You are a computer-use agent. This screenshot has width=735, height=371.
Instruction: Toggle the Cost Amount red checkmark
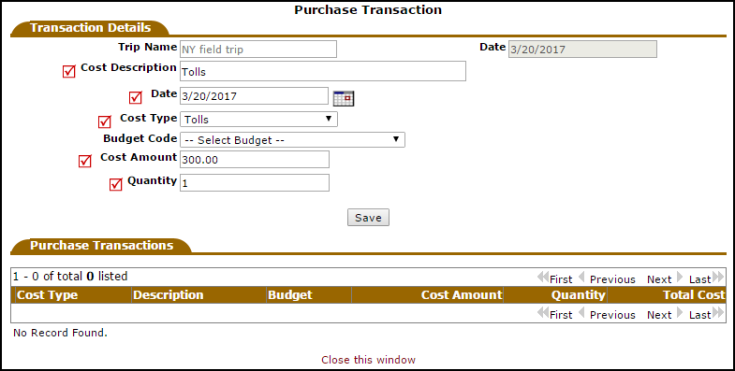(x=85, y=161)
